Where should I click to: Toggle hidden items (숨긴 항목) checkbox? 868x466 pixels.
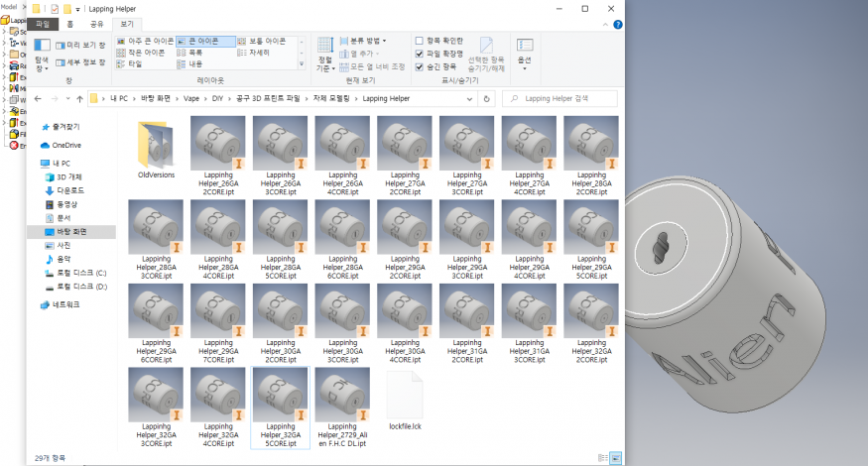click(419, 66)
